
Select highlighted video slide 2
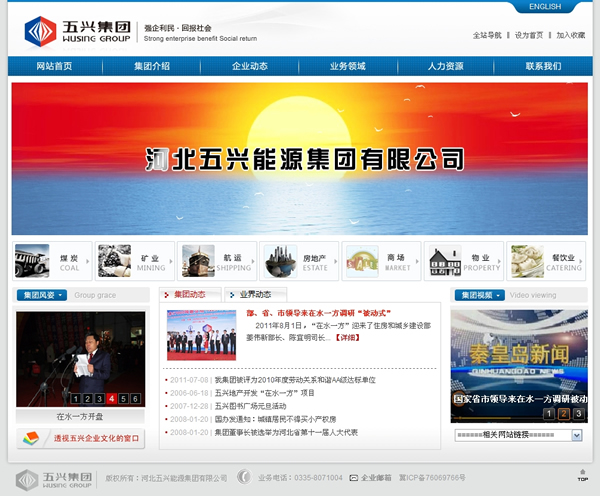click(564, 414)
